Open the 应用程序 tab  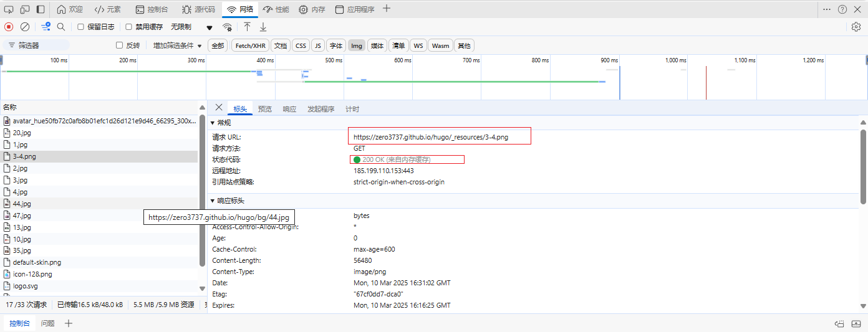[x=355, y=9]
